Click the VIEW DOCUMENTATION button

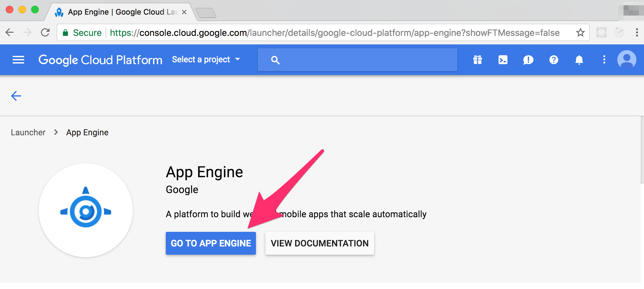(320, 243)
